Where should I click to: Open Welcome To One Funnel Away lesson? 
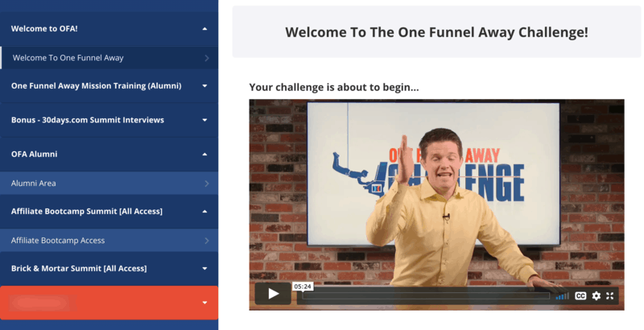[x=109, y=58]
